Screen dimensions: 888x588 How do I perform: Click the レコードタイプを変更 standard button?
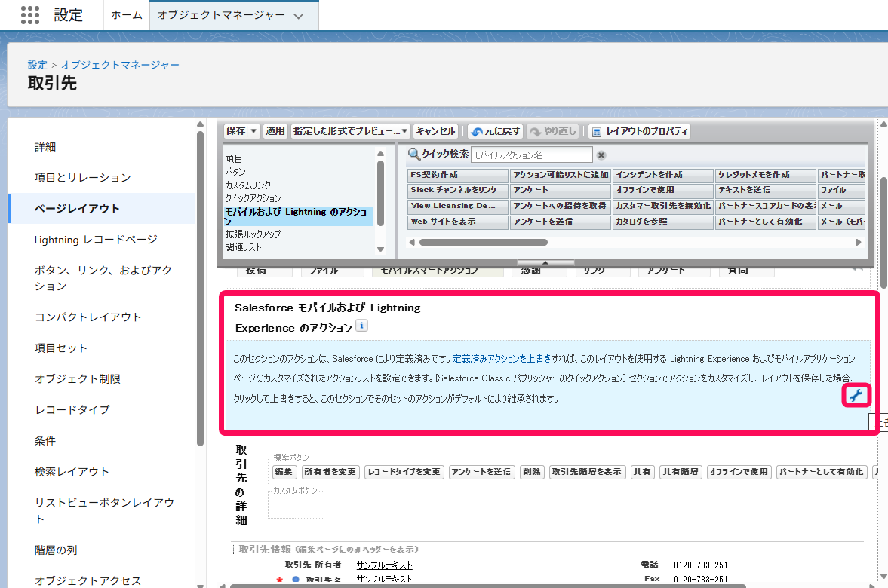pyautogui.click(x=404, y=472)
